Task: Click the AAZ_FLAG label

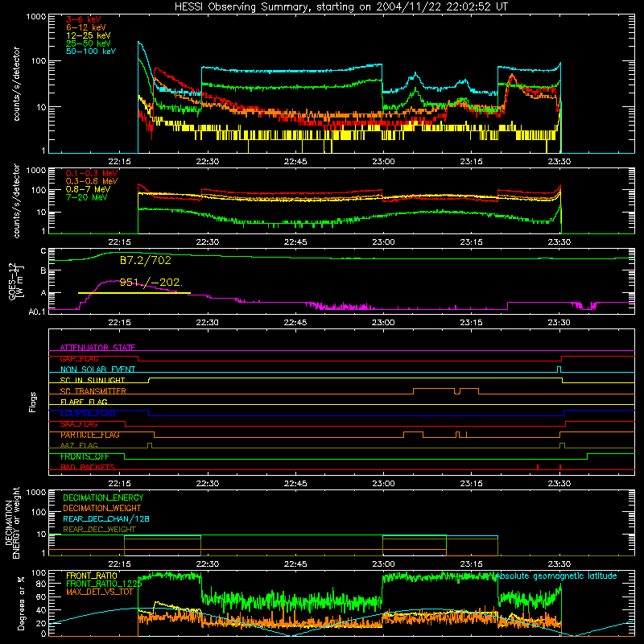Action: [79, 445]
